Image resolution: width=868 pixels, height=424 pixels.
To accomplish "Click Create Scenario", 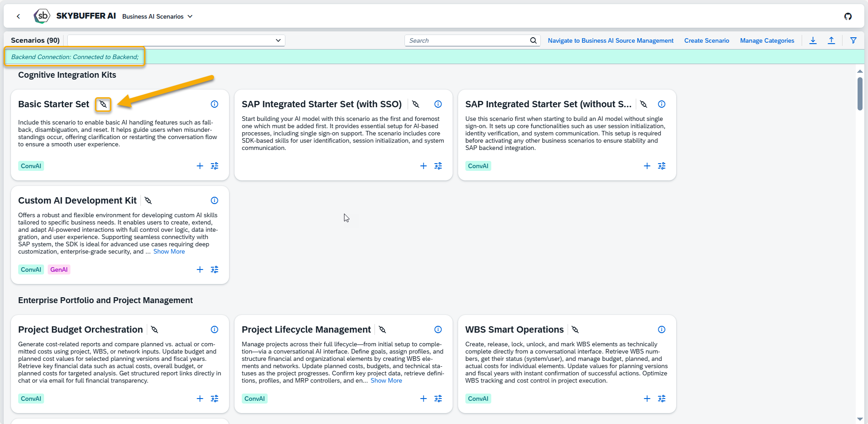I will [x=707, y=40].
